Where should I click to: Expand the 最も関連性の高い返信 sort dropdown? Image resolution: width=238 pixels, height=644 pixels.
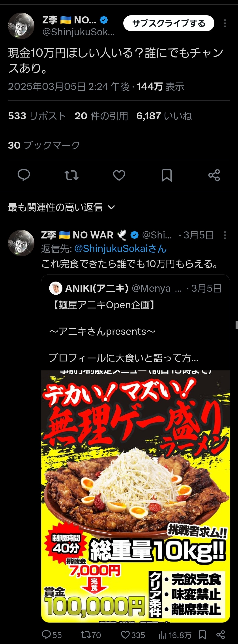(x=62, y=207)
